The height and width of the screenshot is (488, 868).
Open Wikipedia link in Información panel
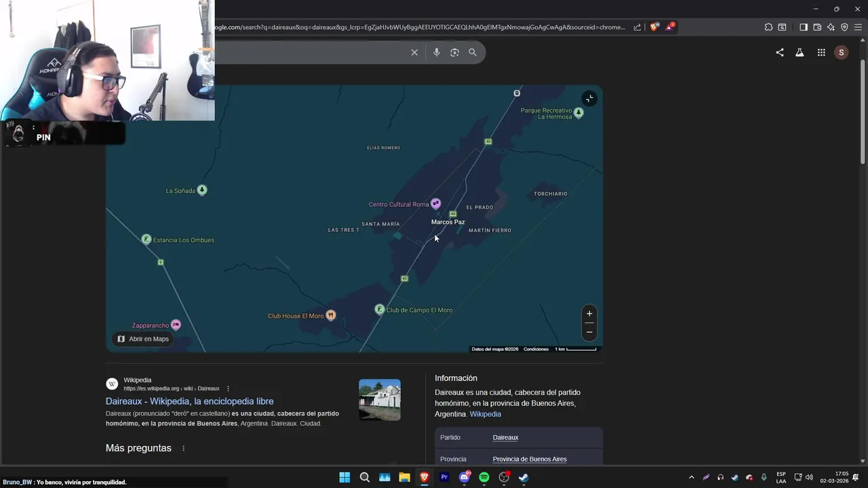(x=486, y=414)
